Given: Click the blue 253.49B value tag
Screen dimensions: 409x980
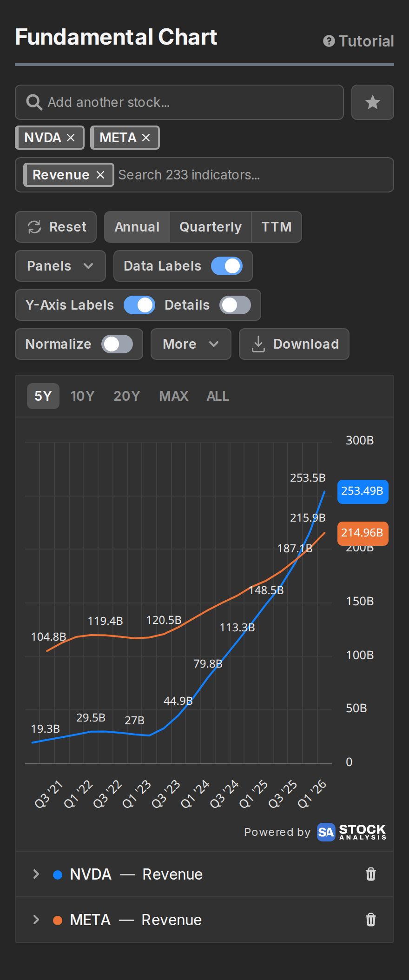Looking at the screenshot, I should pos(363,491).
